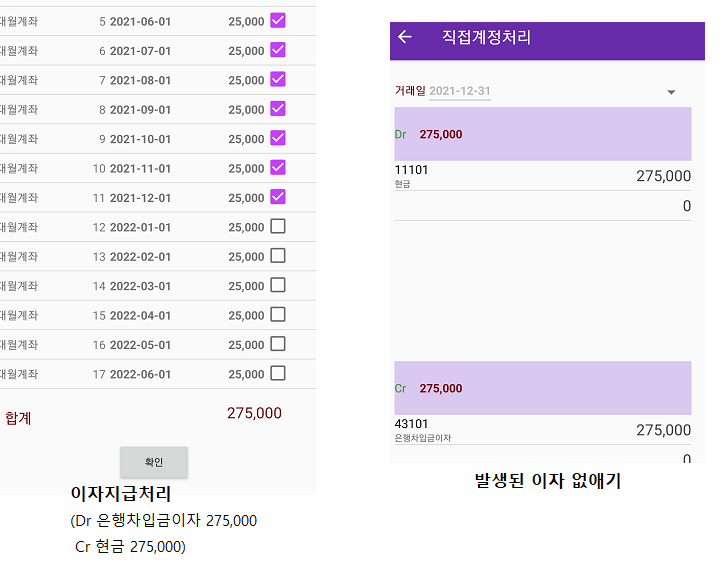This screenshot has height=572, width=723.
Task: Open the 거래일 date dropdown arrow
Action: (671, 92)
